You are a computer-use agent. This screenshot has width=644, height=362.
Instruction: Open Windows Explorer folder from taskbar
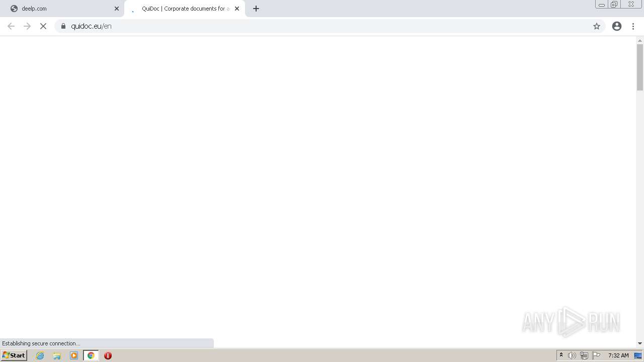57,355
